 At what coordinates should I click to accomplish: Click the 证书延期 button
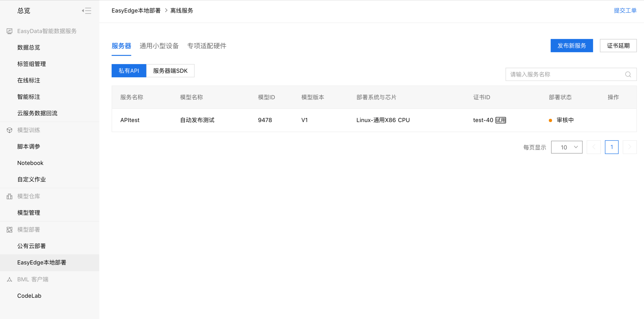618,46
